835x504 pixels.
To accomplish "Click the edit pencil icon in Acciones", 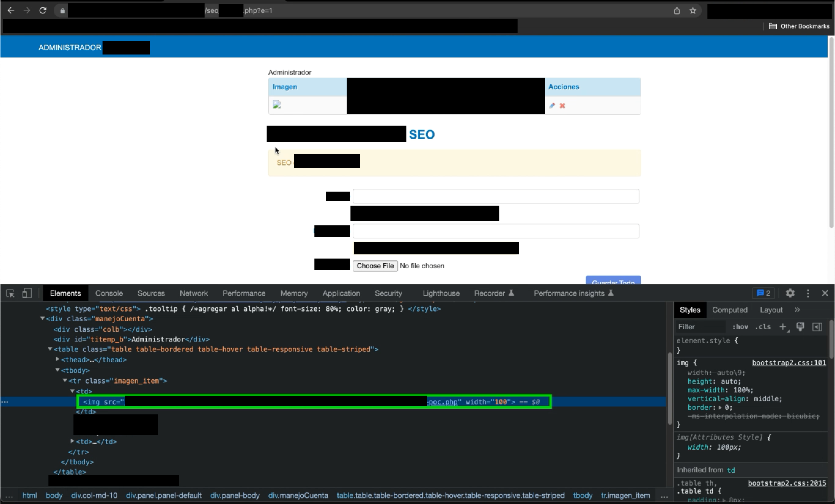I will pyautogui.click(x=552, y=105).
